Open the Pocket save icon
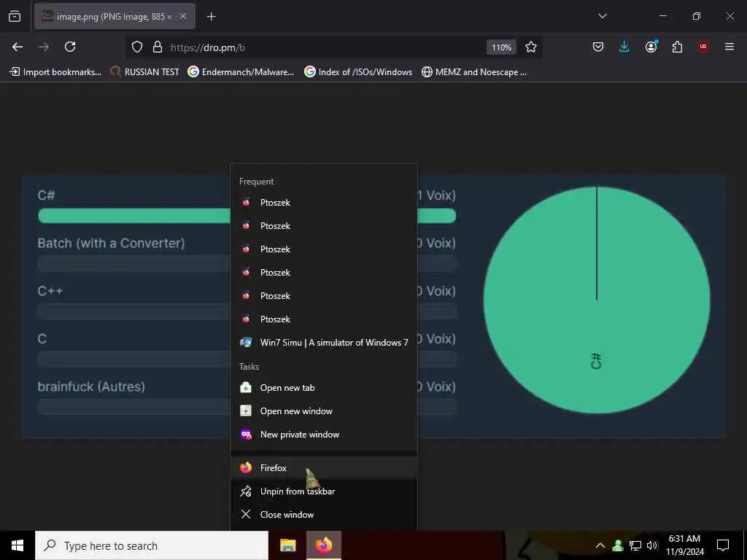747x560 pixels. pyautogui.click(x=598, y=47)
